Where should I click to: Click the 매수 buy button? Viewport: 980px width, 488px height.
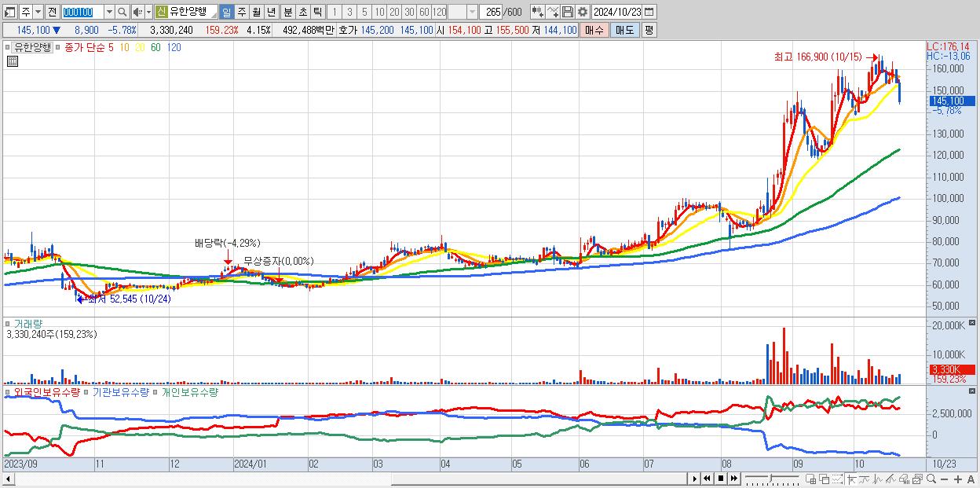point(594,30)
